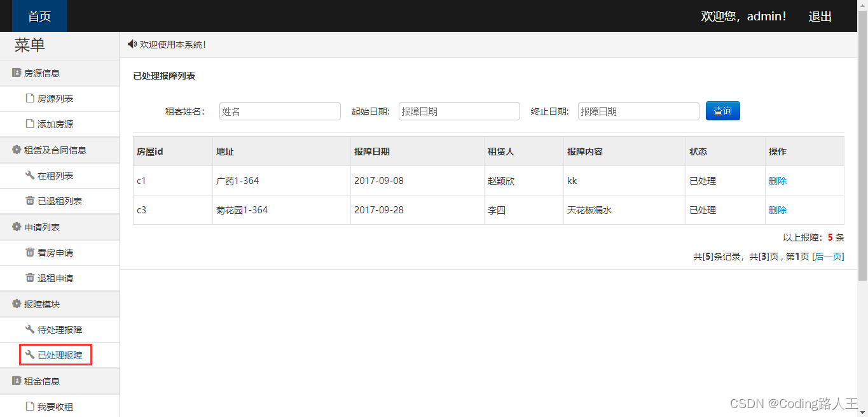868x417 pixels.
Task: Click the file icon next to 添加房源
Action: [x=30, y=124]
